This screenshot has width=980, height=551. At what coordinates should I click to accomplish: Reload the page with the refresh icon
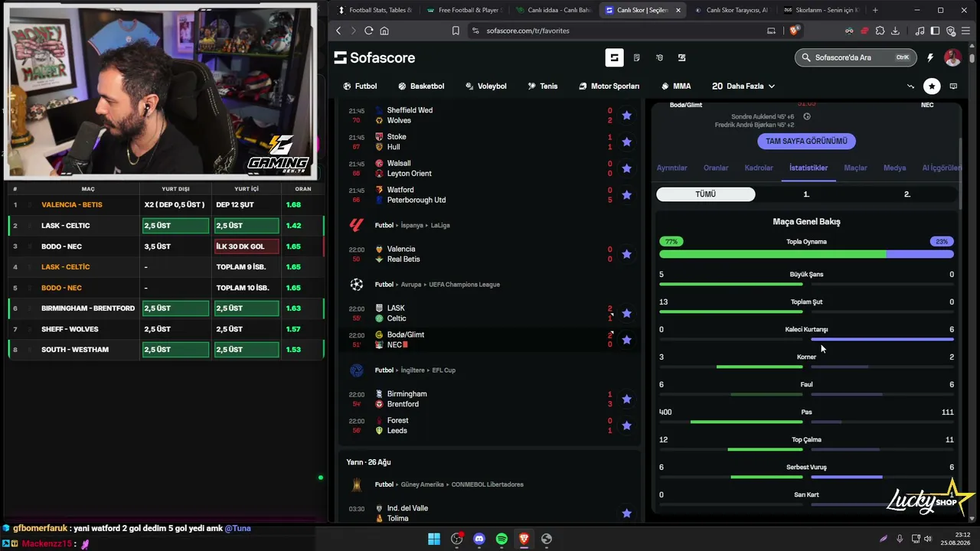click(369, 31)
